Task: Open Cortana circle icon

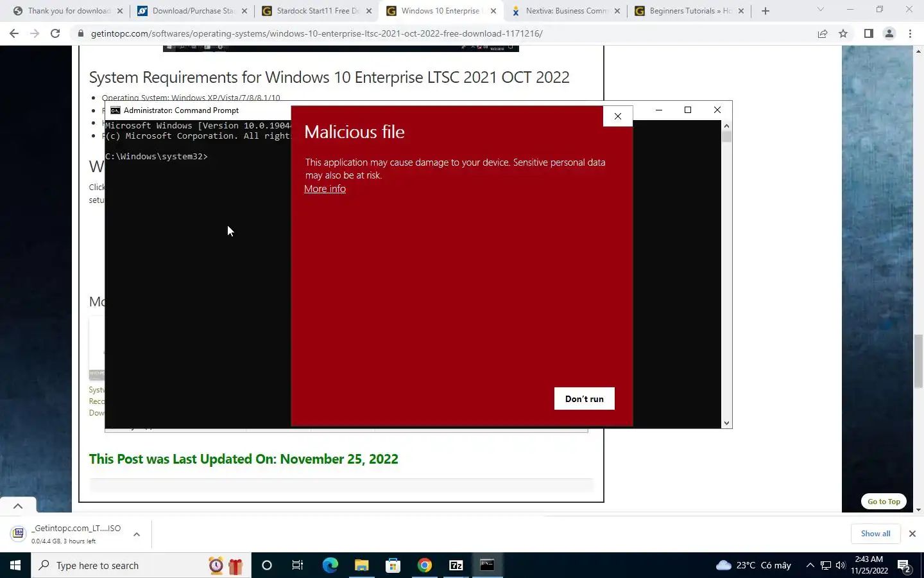Action: pyautogui.click(x=267, y=565)
